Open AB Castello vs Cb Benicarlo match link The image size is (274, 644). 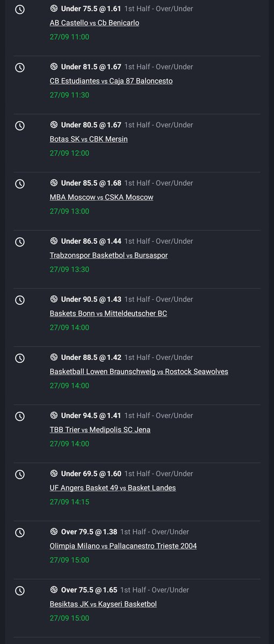[x=95, y=23]
